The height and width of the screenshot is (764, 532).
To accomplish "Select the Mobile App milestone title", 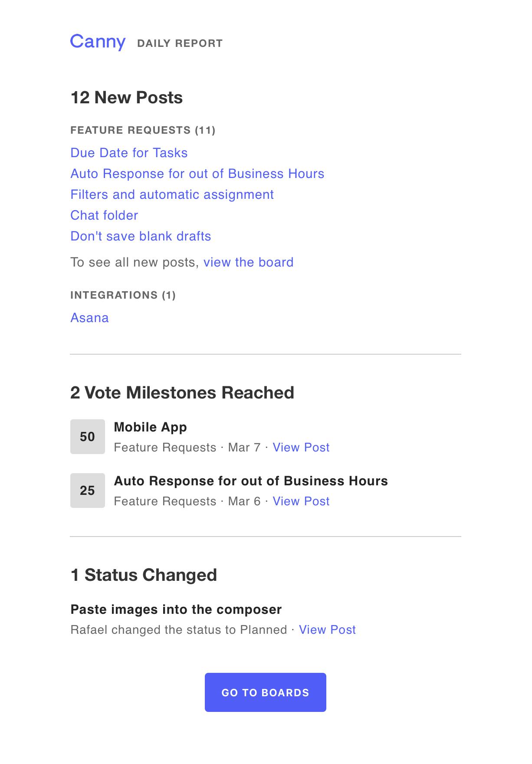I will click(150, 427).
